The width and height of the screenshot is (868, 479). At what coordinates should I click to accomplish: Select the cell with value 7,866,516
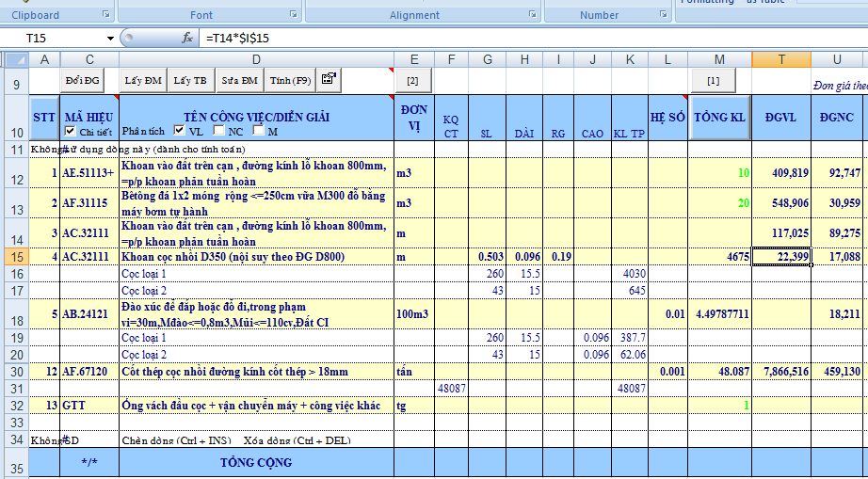pos(781,372)
